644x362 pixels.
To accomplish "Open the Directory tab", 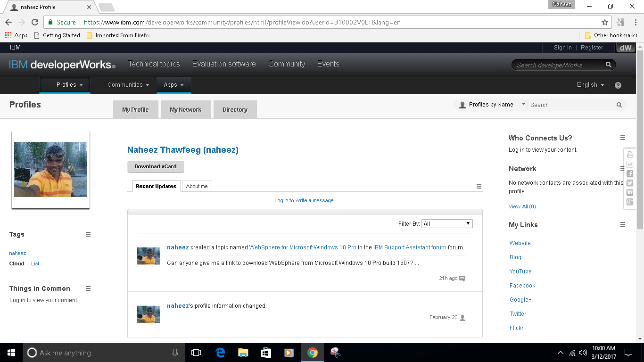I will coord(235,109).
